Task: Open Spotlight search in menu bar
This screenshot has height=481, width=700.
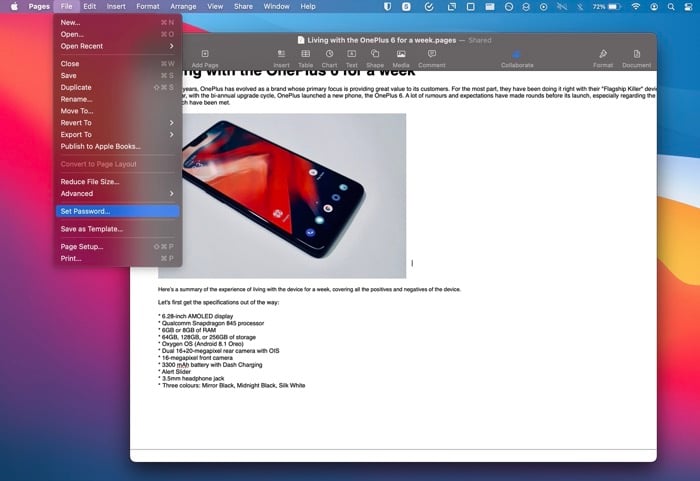Action: coord(671,7)
